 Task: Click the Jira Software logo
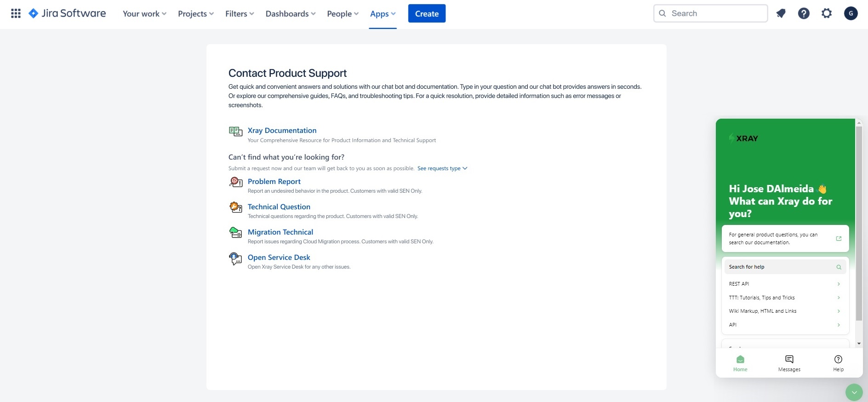pos(67,13)
